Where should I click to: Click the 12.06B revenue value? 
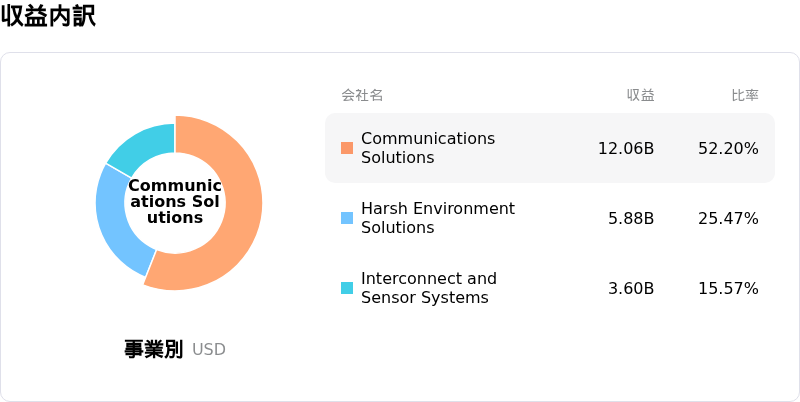click(626, 148)
